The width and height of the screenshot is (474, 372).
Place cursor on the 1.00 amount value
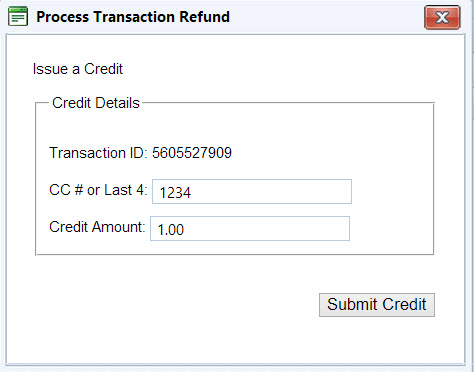click(171, 230)
